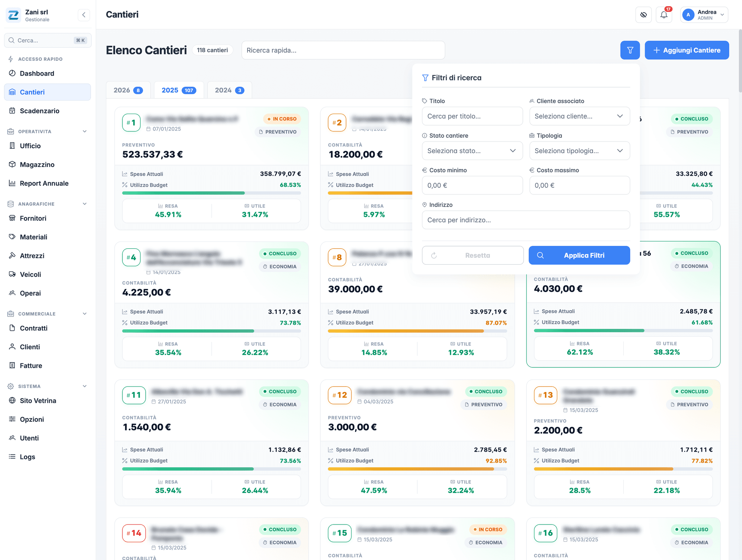742x560 pixels.
Task: Click the 92.85% budget progress bar
Action: click(x=417, y=469)
